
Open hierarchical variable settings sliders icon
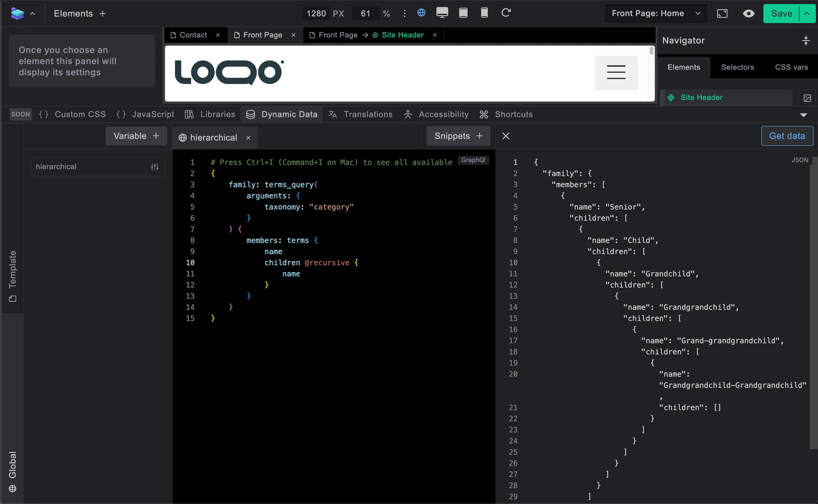tap(155, 167)
